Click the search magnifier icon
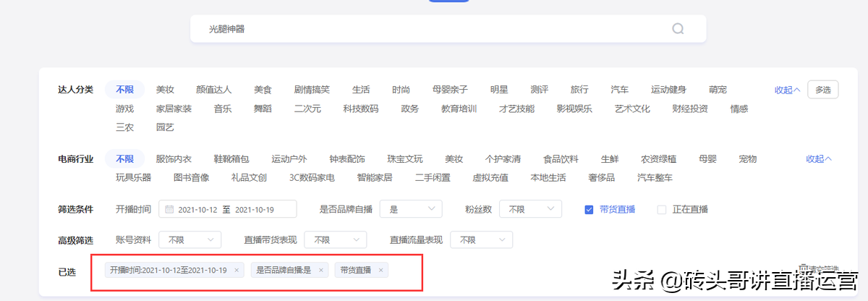This screenshot has width=868, height=301. 678,29
